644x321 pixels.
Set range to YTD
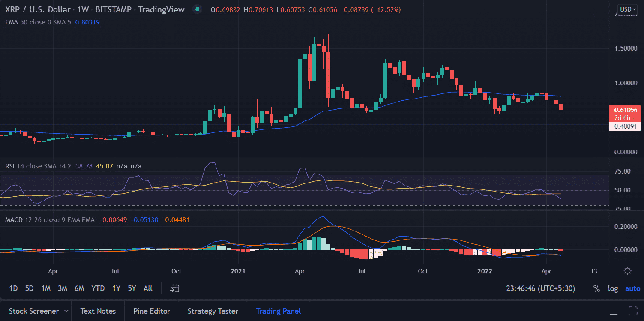pos(98,288)
